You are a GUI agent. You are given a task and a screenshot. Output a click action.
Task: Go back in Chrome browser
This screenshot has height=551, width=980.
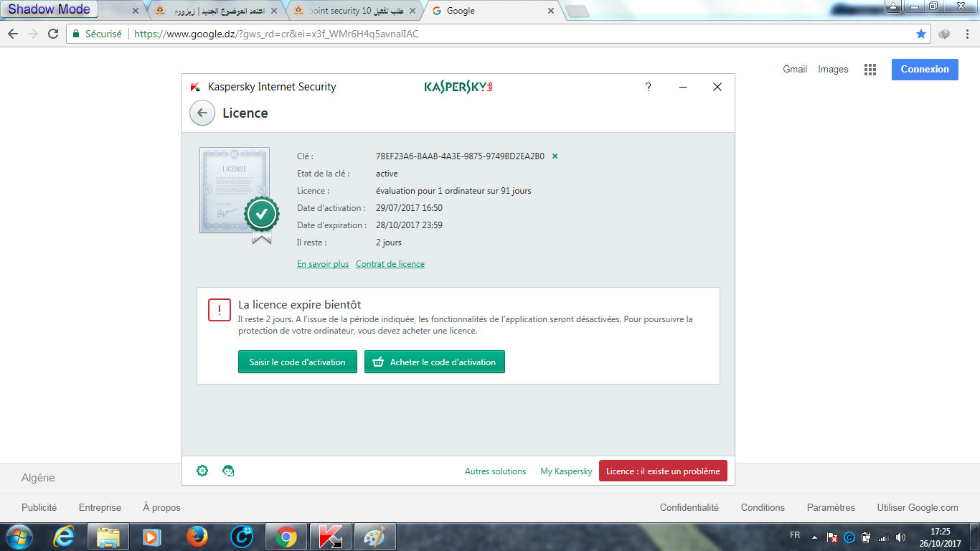point(13,34)
